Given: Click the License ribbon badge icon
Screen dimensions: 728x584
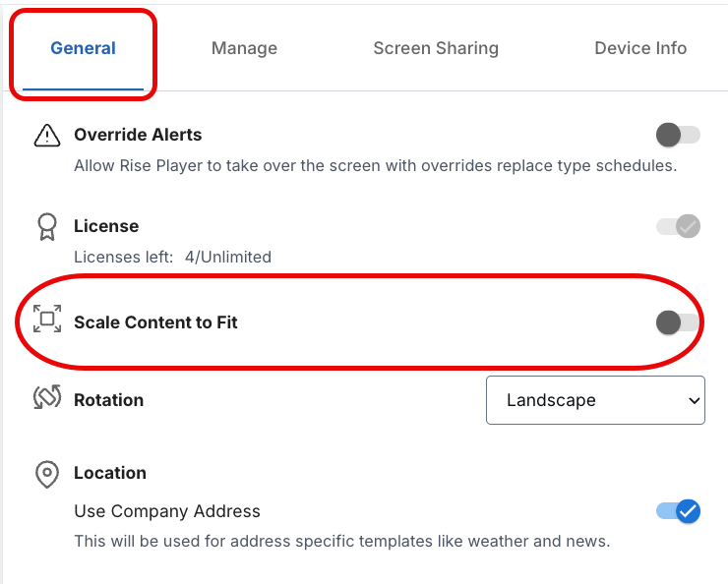Looking at the screenshot, I should click(x=47, y=226).
